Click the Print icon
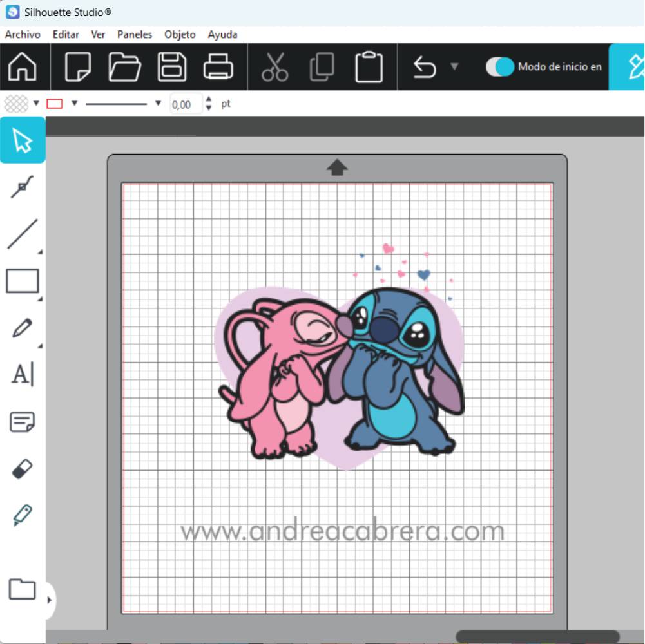Viewport: 645px width, 644px height. pyautogui.click(x=218, y=67)
